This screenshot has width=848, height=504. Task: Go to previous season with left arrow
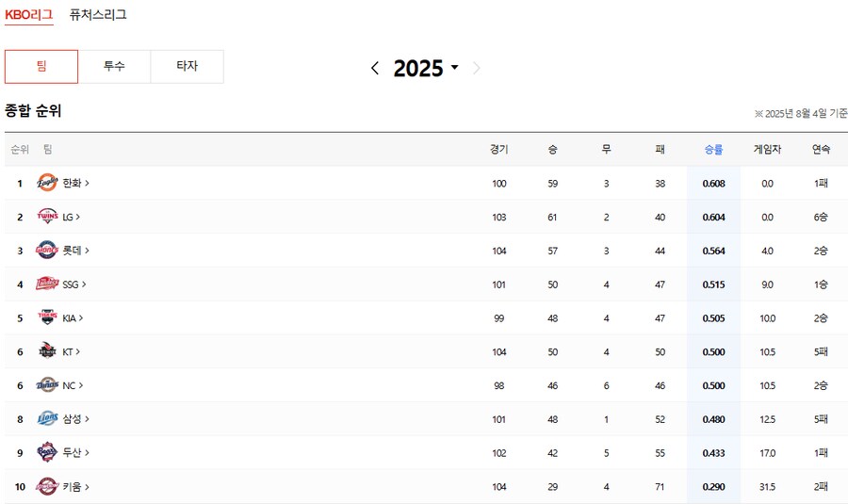point(375,68)
